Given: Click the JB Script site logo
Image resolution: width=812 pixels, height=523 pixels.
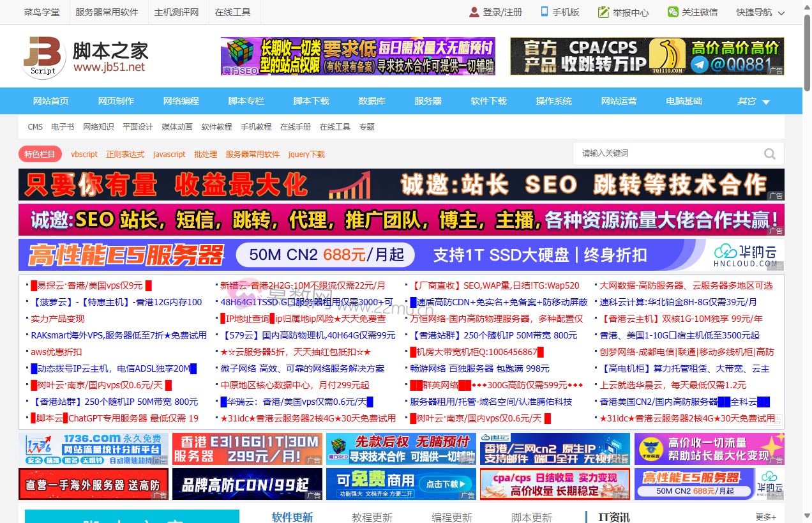Looking at the screenshot, I should (43, 57).
